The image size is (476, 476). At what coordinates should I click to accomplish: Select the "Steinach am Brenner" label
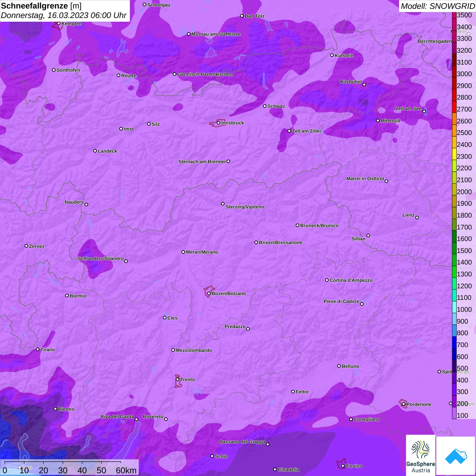pos(202,161)
